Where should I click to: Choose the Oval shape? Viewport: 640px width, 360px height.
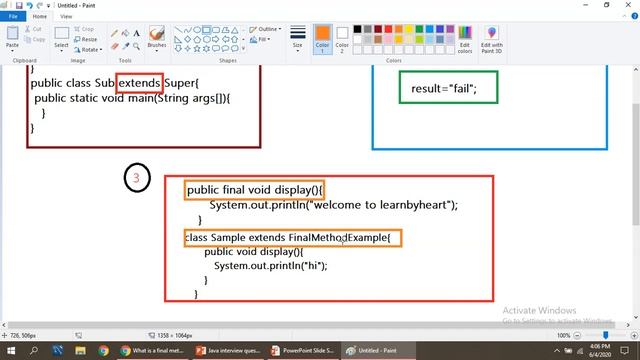[x=197, y=30]
